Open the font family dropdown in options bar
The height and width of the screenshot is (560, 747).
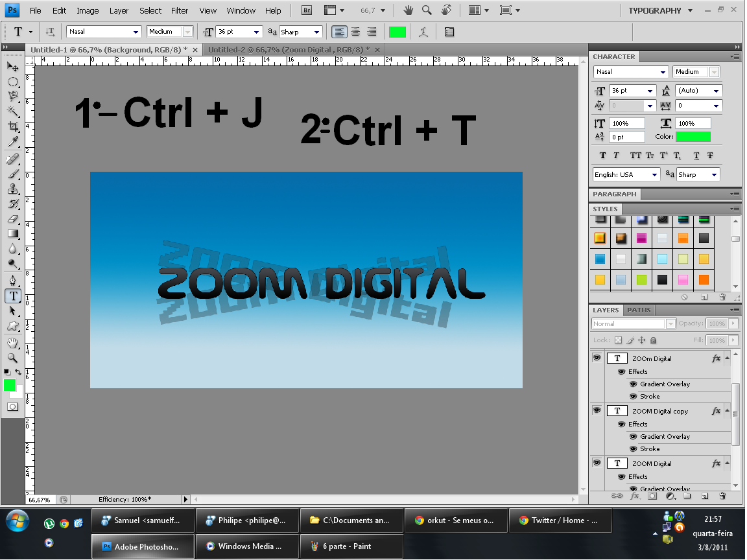coord(136,32)
